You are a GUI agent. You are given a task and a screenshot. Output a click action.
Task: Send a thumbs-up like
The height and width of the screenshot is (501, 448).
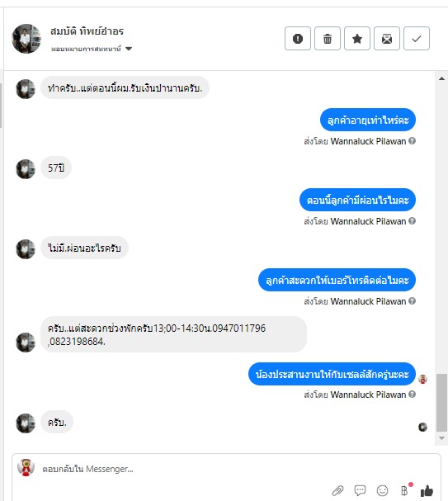pos(427,490)
